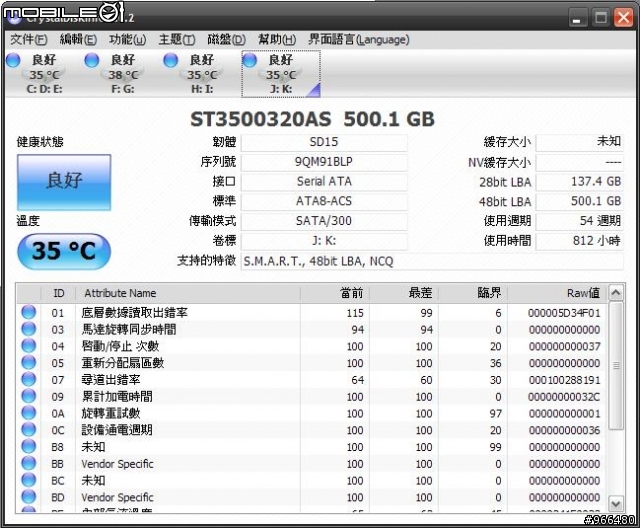
Task: Open the 編輯(E) menu
Action: tap(78, 40)
